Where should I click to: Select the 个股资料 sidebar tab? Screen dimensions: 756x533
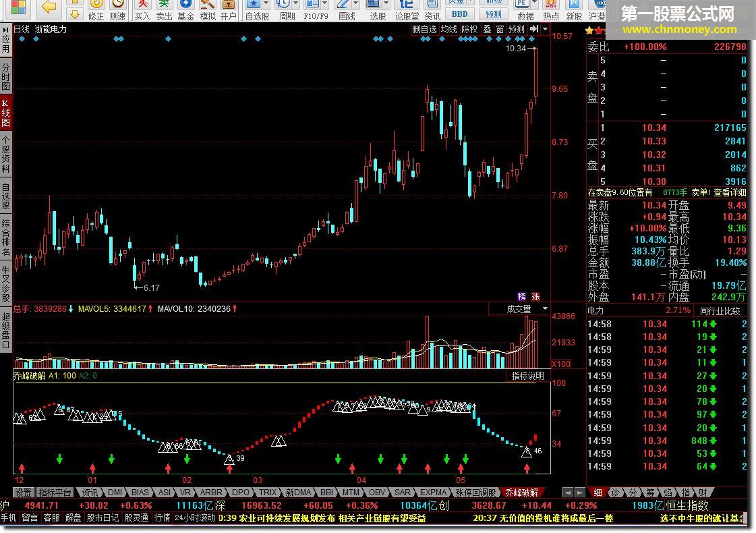point(6,155)
